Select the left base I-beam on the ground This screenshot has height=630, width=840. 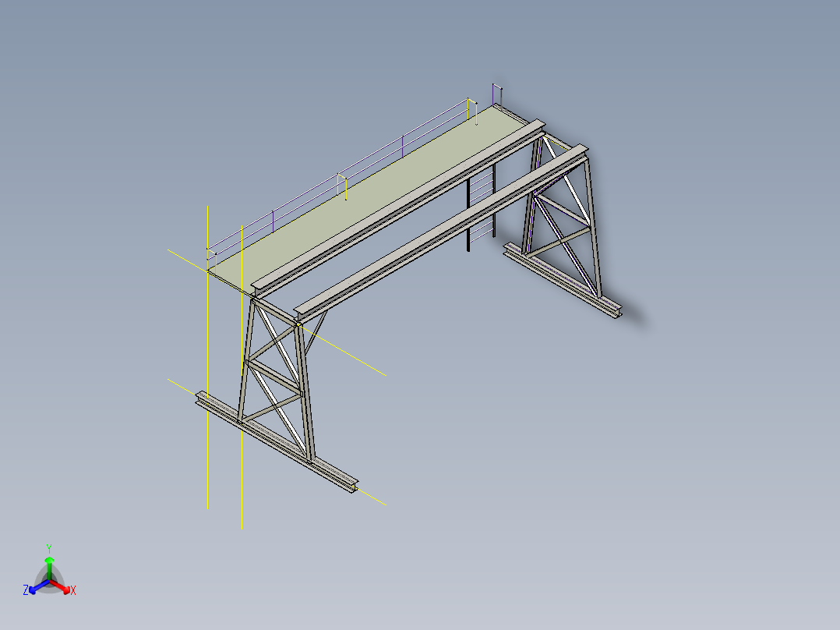tap(277, 442)
